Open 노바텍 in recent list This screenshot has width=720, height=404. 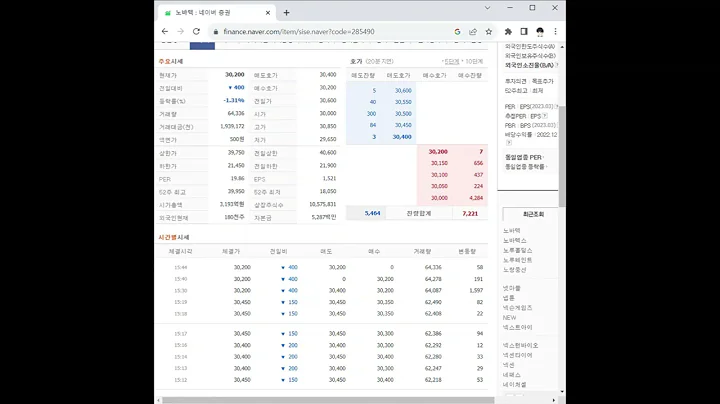[512, 230]
